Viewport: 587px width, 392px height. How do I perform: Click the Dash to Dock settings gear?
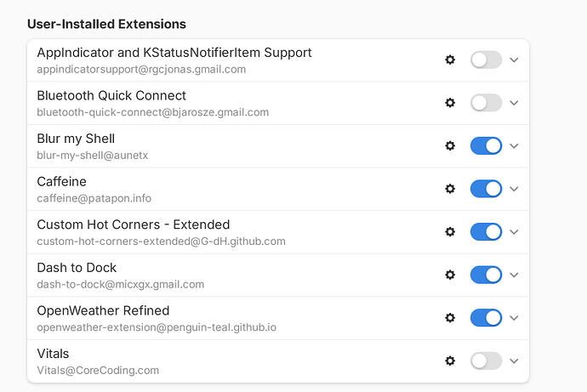[450, 275]
